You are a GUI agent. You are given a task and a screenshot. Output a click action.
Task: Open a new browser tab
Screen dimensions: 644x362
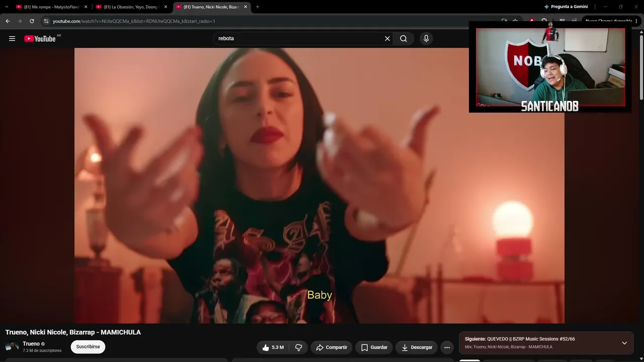(258, 7)
